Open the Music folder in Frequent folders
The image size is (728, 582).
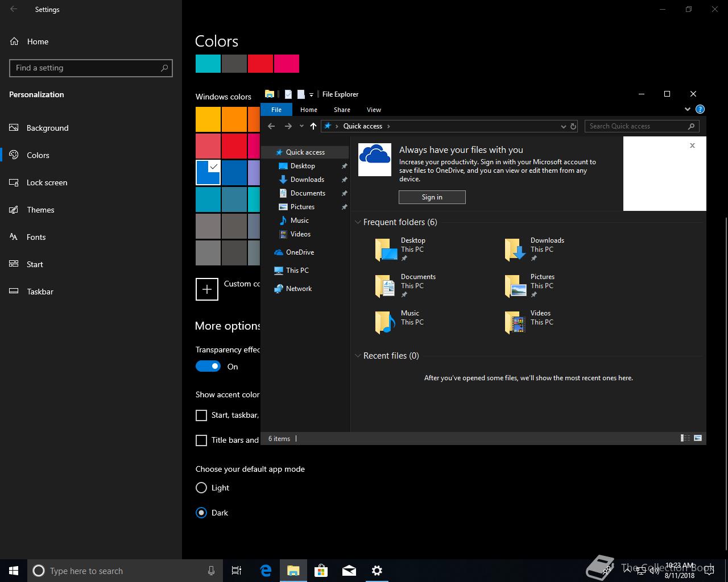(x=399, y=322)
